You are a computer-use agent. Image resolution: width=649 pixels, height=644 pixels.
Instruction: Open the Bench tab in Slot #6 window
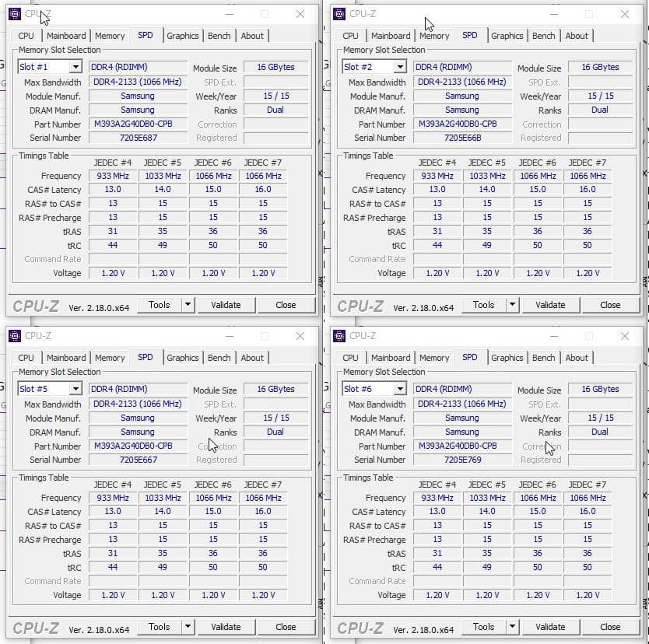[x=544, y=357]
